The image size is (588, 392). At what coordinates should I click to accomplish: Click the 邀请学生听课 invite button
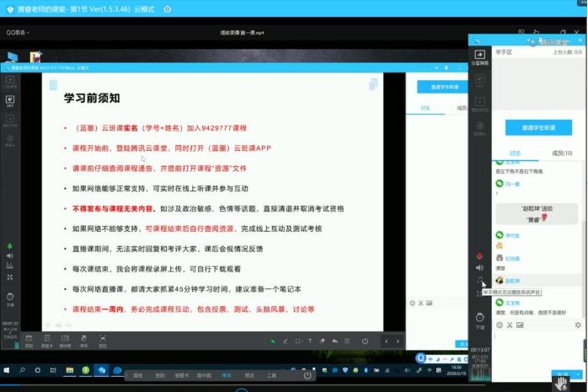tap(538, 127)
